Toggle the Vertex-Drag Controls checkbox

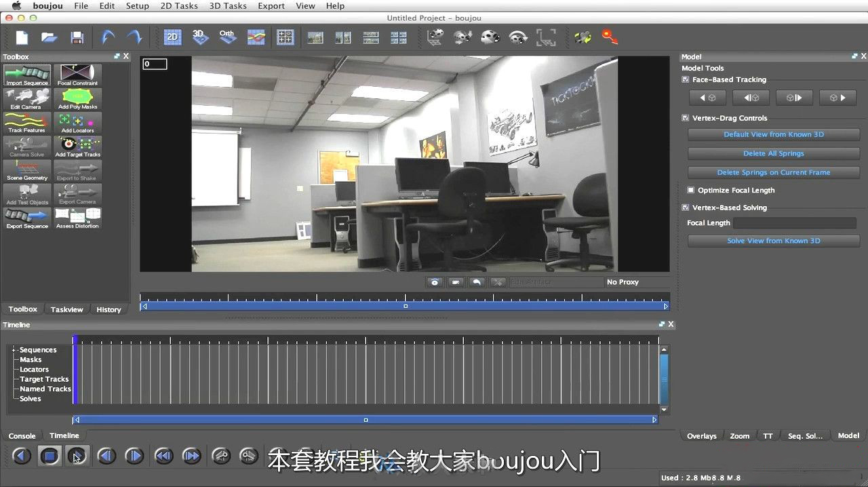coord(686,118)
